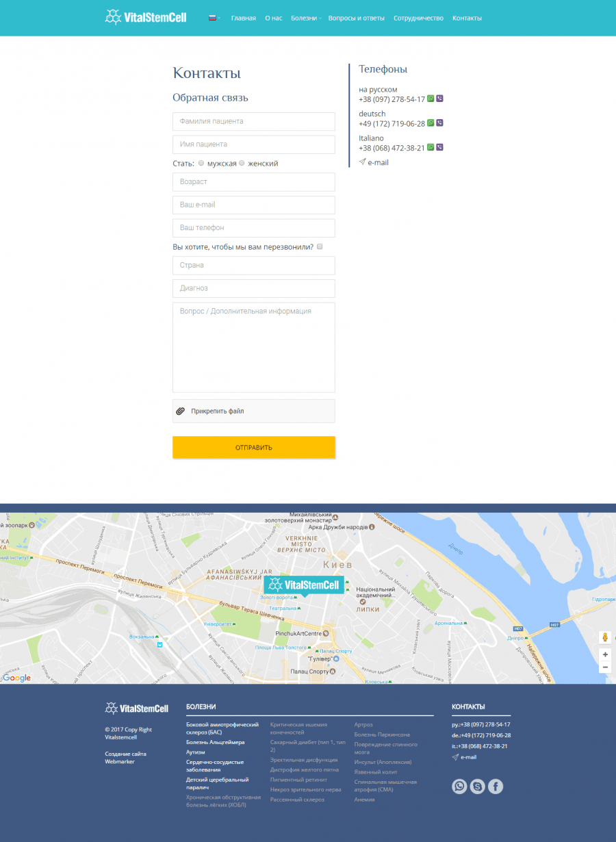Screen dimensions: 616x842
Task: Select the 'женский' gender radio button
Action: point(242,164)
